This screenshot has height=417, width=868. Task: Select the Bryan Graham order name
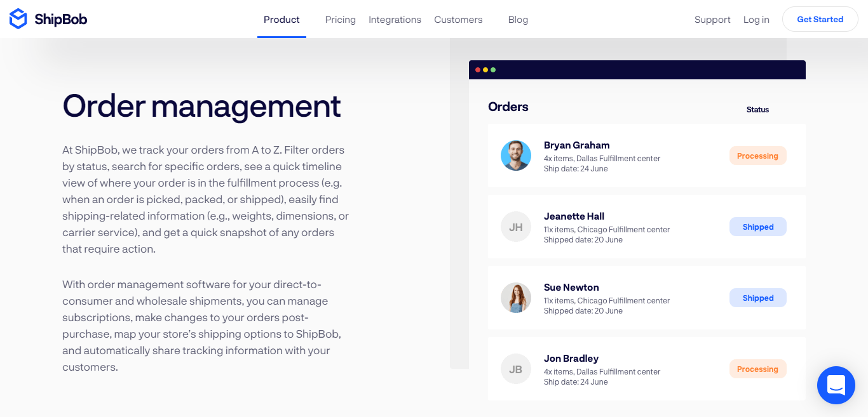click(576, 145)
